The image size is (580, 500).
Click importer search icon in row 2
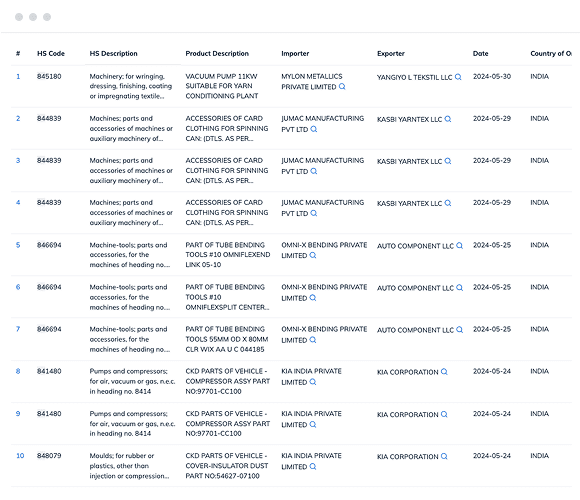pos(314,129)
